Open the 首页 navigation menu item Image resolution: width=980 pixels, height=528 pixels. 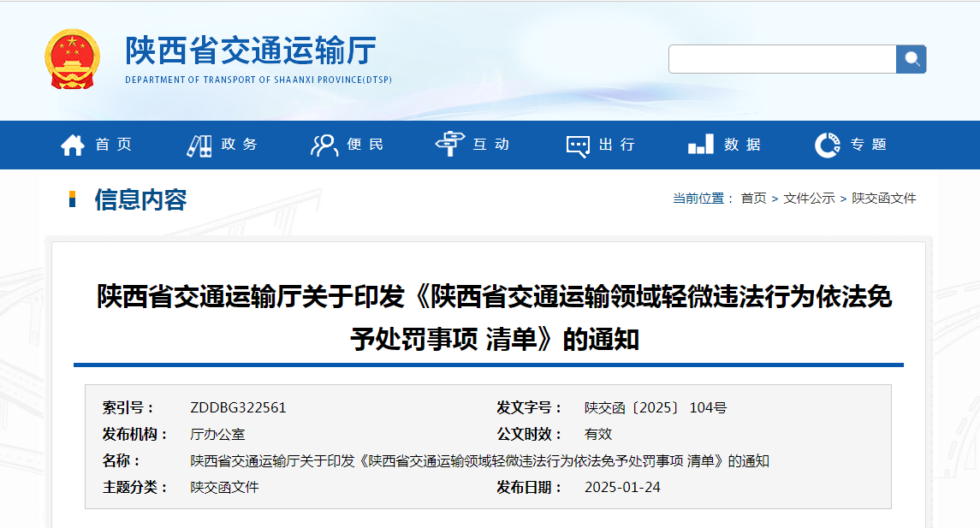[x=114, y=145]
